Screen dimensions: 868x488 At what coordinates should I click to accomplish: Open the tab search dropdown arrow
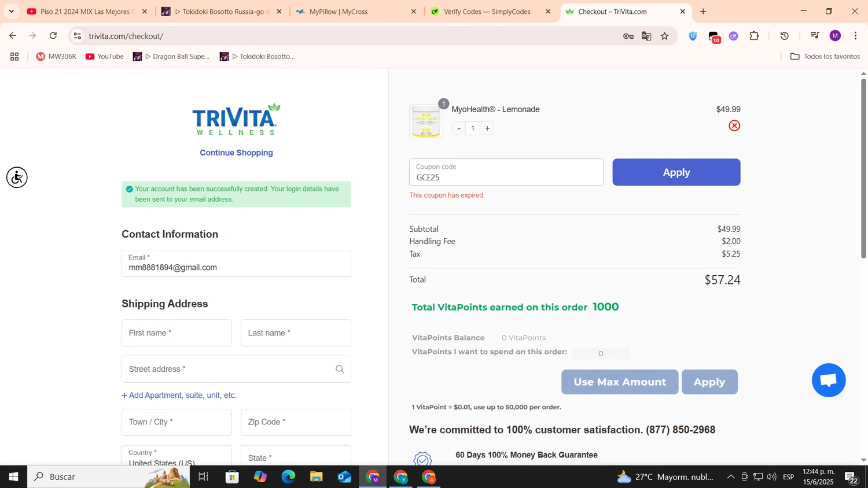(x=11, y=12)
